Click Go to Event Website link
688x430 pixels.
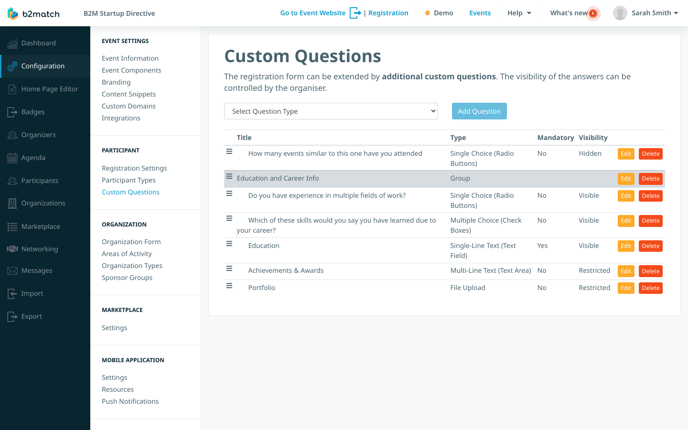click(312, 13)
